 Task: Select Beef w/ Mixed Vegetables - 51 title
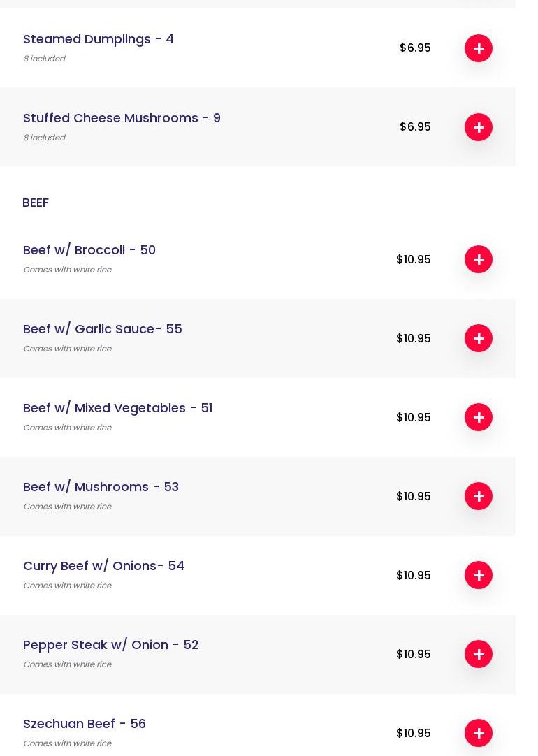point(117,408)
